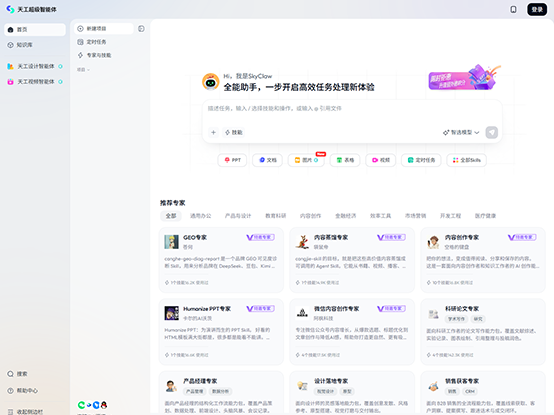Click the 文档 quick action chip
Viewport: 554px width, 415px height.
click(267, 160)
